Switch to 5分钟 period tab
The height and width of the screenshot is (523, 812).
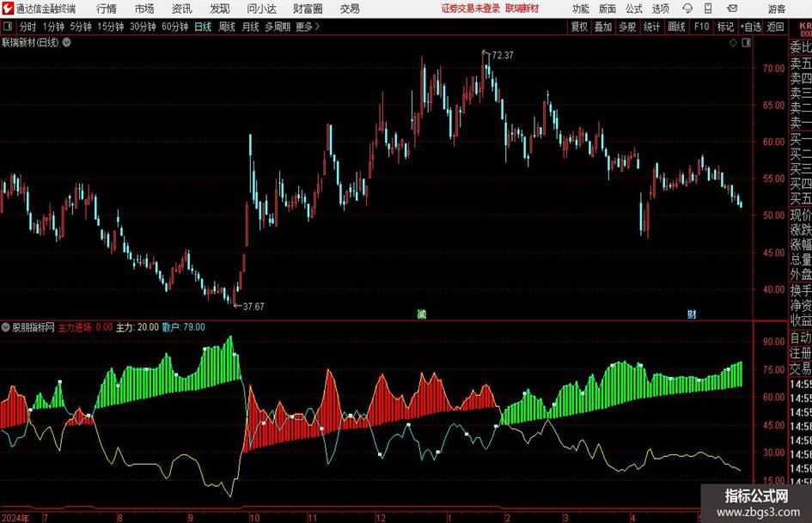[x=81, y=27]
